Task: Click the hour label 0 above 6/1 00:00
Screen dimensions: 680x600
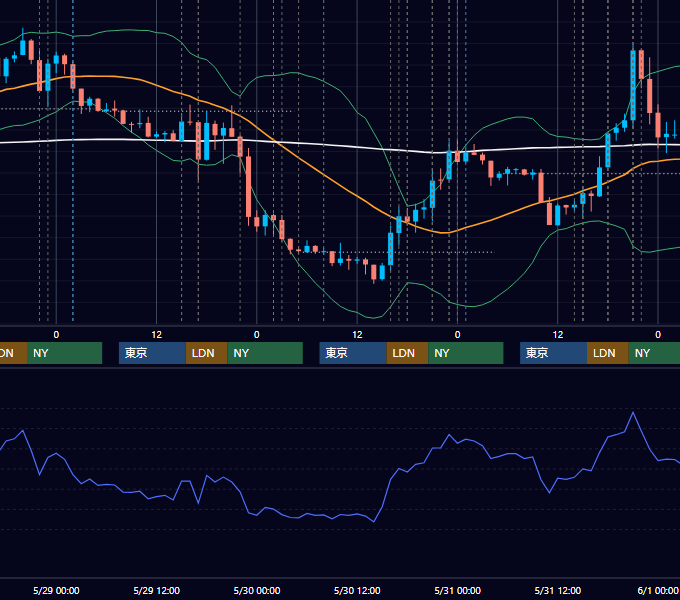Action: 658,335
